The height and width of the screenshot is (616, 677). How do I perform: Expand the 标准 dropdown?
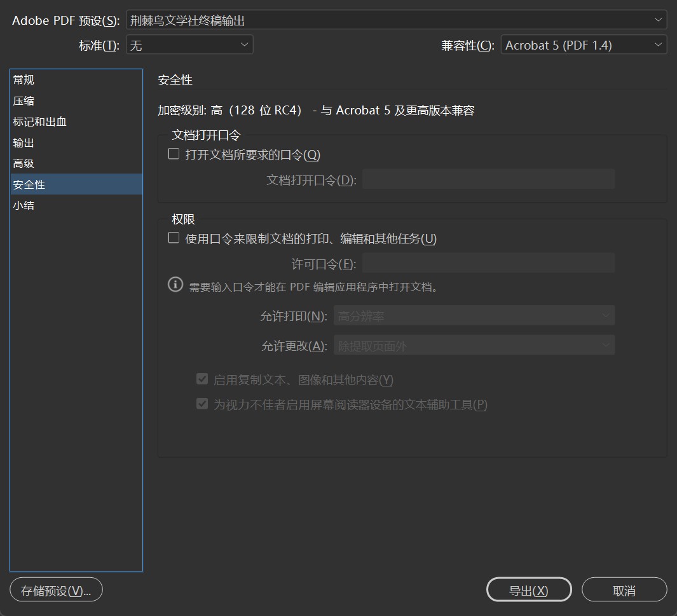point(189,45)
